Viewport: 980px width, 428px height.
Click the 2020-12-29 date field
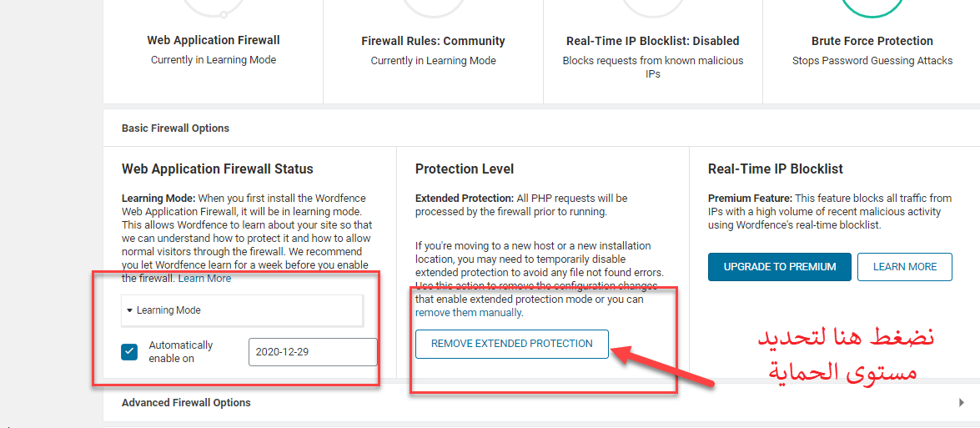pyautogui.click(x=313, y=352)
